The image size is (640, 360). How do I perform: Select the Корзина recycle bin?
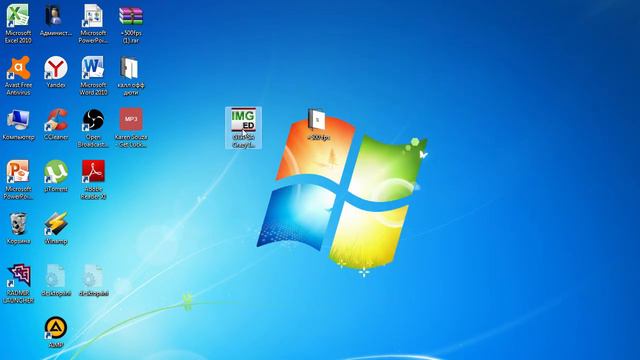pos(18,228)
